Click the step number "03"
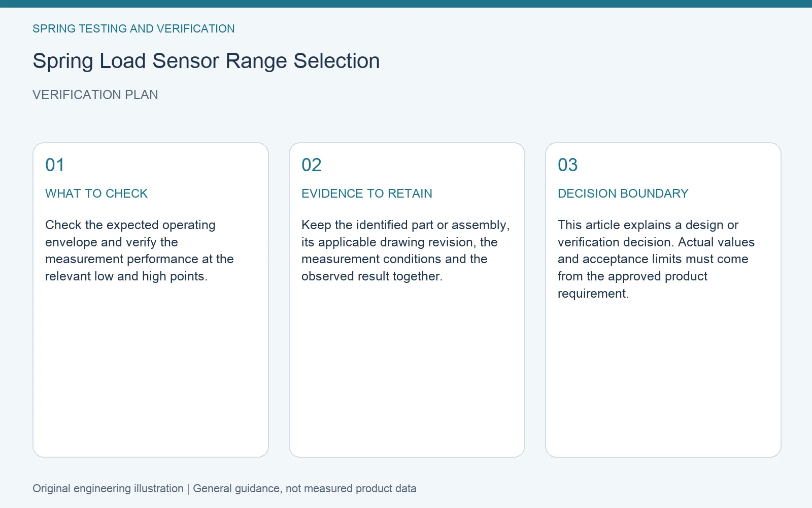 [568, 165]
